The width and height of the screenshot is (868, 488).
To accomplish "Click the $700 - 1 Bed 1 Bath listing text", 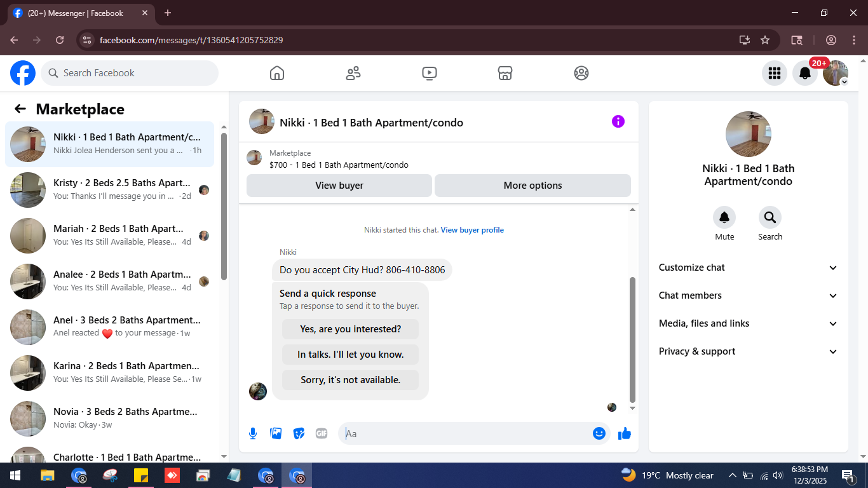I will pyautogui.click(x=339, y=165).
